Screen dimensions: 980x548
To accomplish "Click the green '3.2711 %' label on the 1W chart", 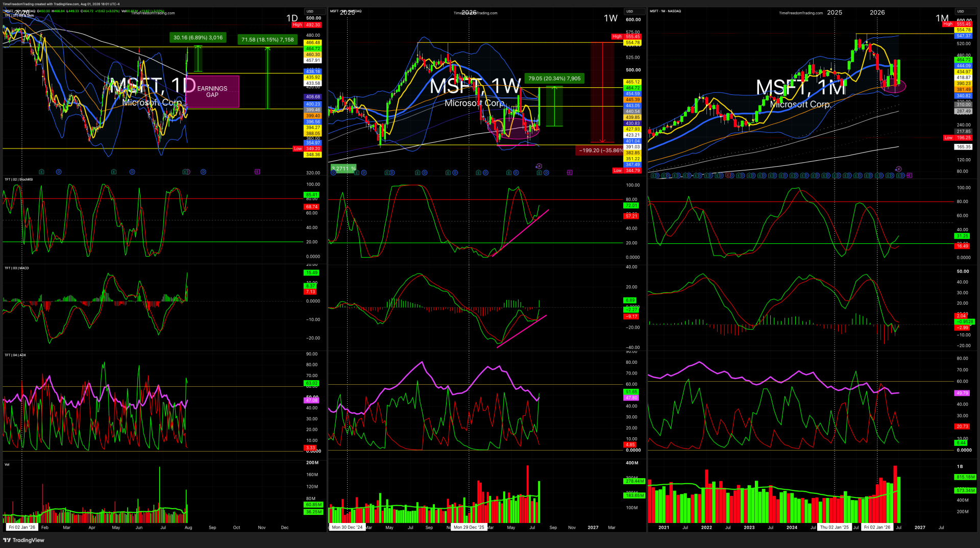I will (344, 168).
